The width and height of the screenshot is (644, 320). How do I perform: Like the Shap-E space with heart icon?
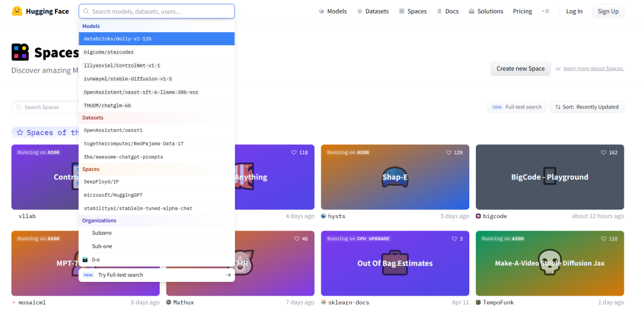coord(449,153)
